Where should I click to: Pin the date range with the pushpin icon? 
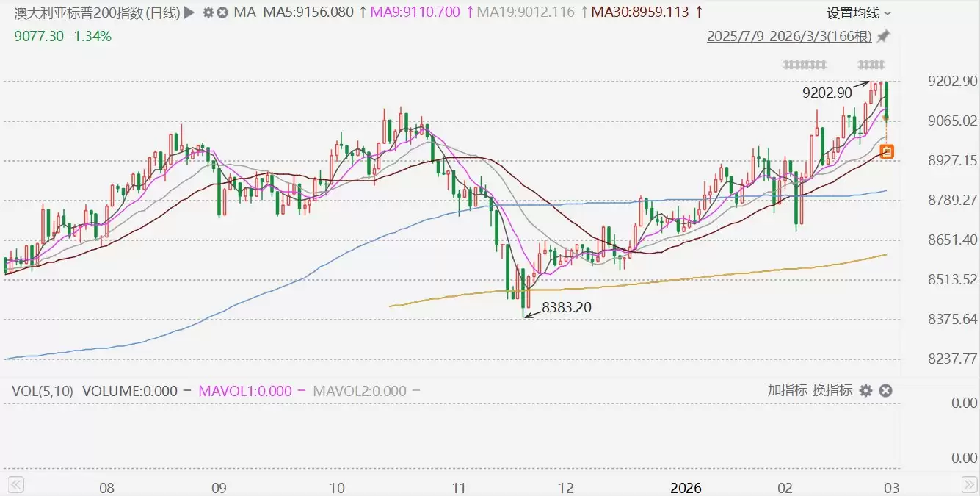(883, 36)
